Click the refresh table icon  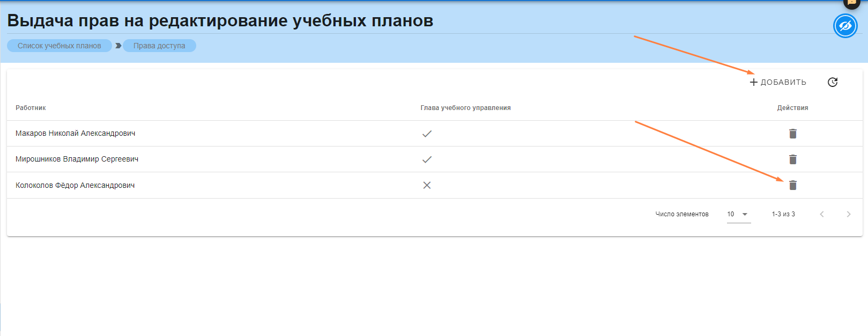point(832,82)
